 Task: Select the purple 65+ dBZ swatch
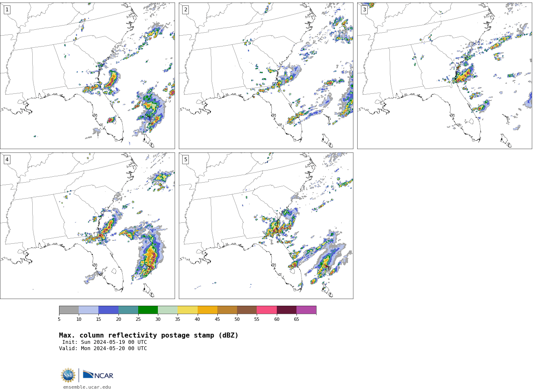click(x=306, y=310)
